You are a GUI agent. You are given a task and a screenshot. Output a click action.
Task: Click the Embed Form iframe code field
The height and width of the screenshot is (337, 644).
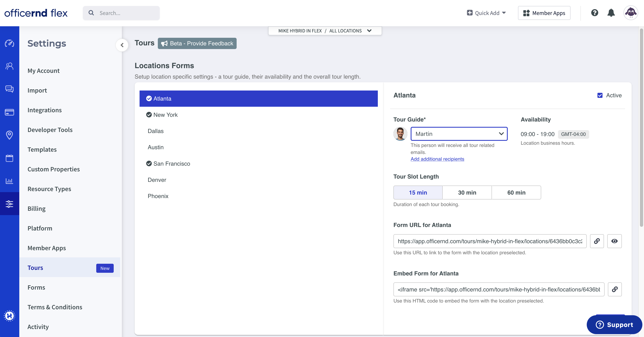click(499, 289)
